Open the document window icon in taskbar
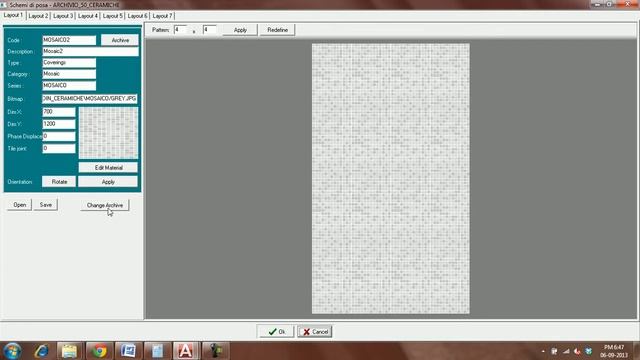This screenshot has width=640, height=360. (x=157, y=351)
